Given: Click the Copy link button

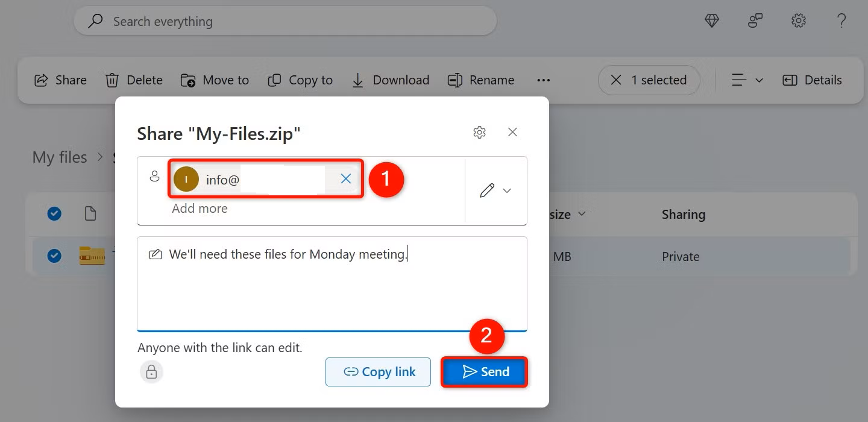Looking at the screenshot, I should click(x=379, y=372).
